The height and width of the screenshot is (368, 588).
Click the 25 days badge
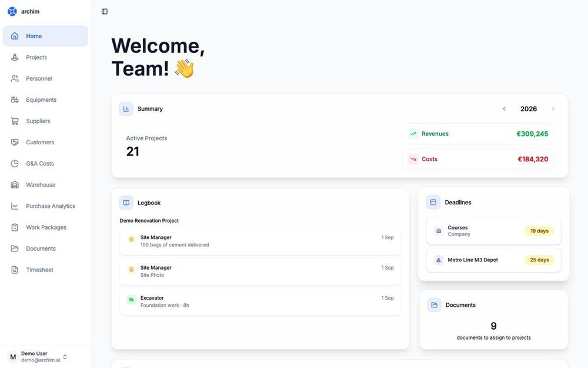pos(539,260)
